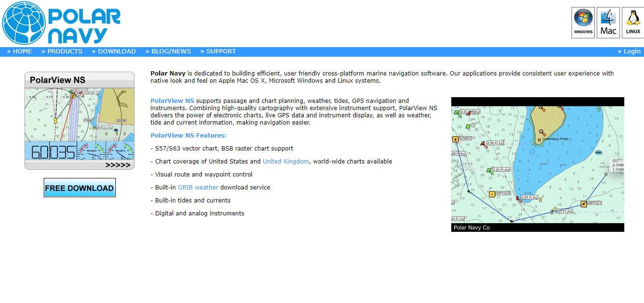This screenshot has height=303, width=644.
Task: Switch to the BLOG/NEWS section
Action: (x=172, y=51)
